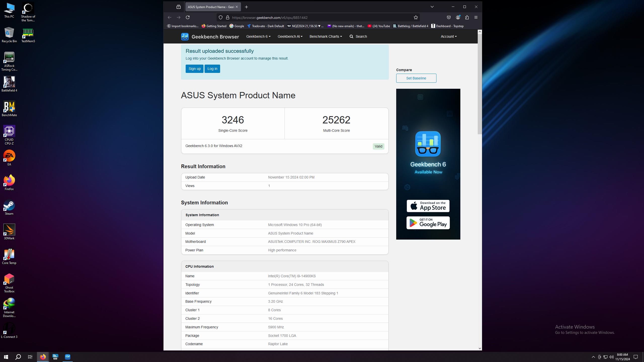The height and width of the screenshot is (362, 644).
Task: Open taskbar Search magnifier
Action: tap(18, 357)
